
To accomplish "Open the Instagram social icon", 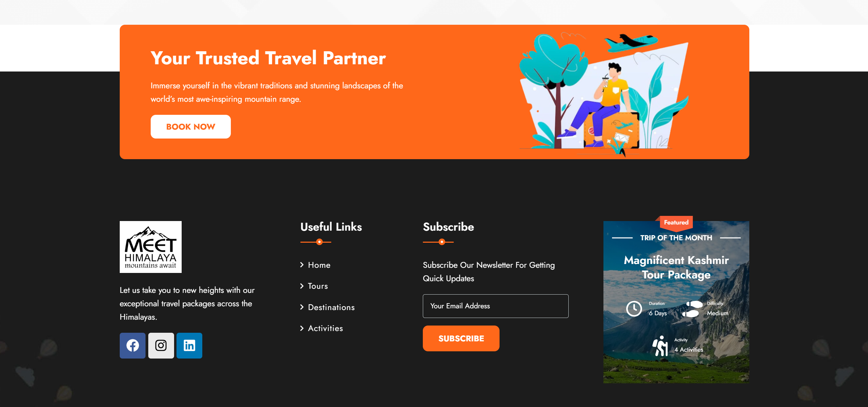I will pyautogui.click(x=161, y=345).
